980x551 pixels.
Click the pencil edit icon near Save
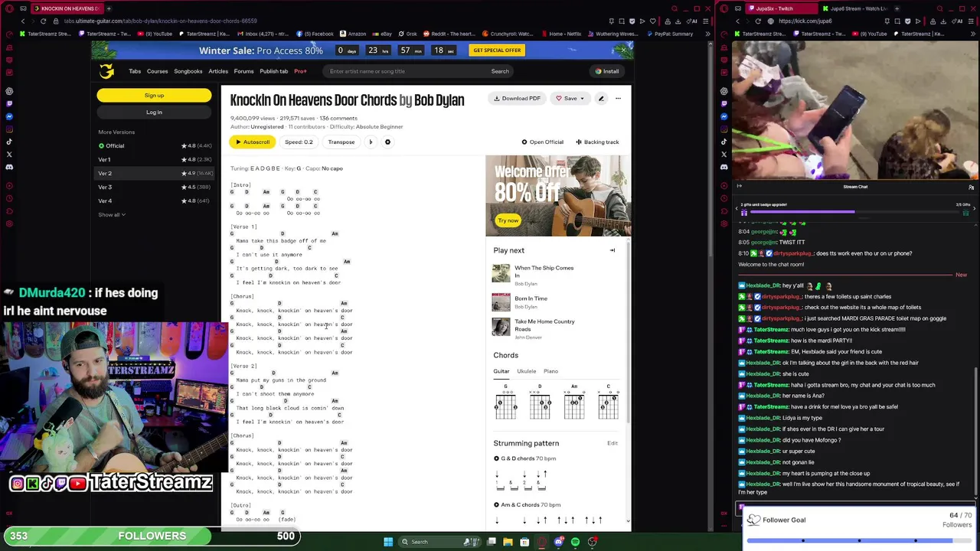pyautogui.click(x=601, y=98)
